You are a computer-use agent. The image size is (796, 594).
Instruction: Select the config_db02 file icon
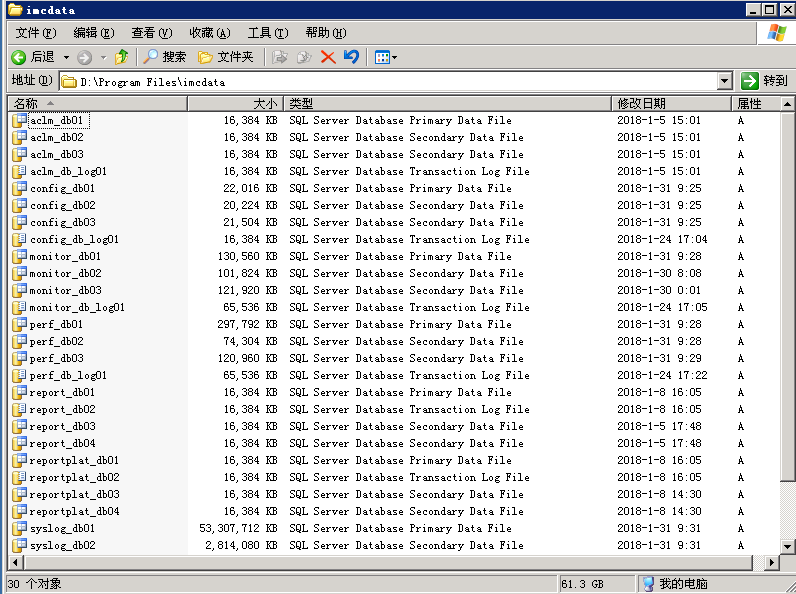coord(19,205)
